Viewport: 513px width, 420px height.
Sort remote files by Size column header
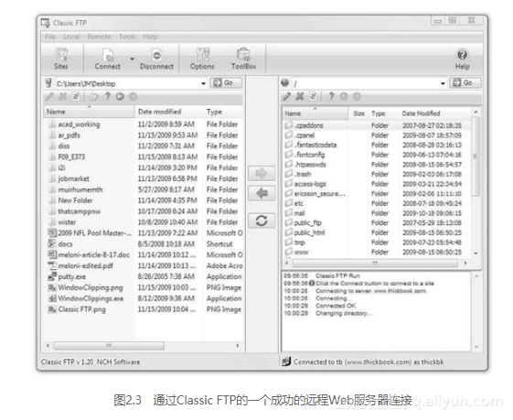coord(358,113)
